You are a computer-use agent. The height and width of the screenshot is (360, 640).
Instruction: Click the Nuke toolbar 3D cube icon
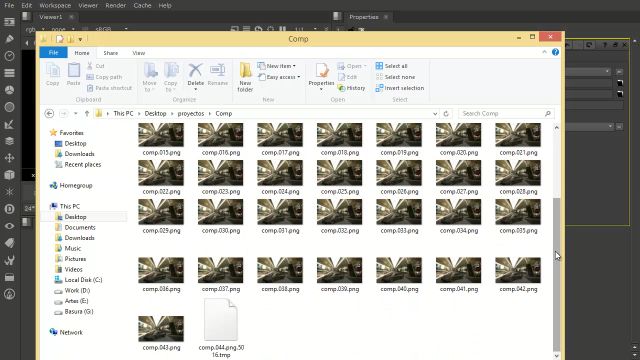click(9, 175)
